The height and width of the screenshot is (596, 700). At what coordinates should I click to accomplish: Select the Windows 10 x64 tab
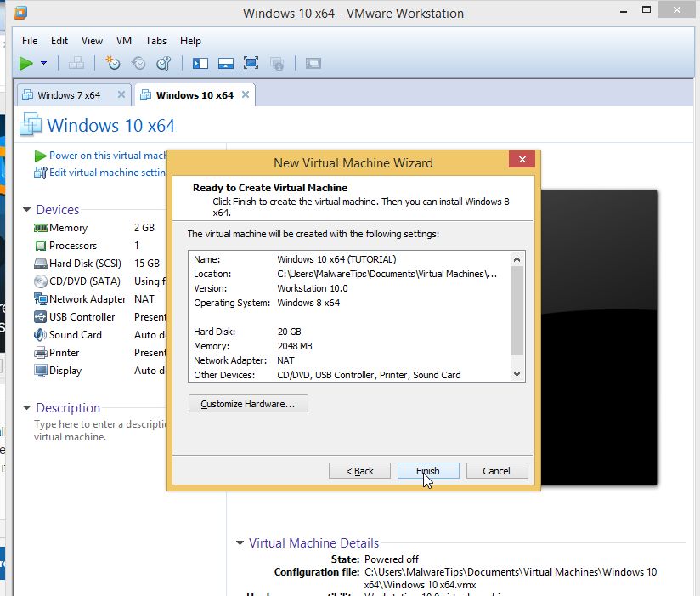[195, 95]
